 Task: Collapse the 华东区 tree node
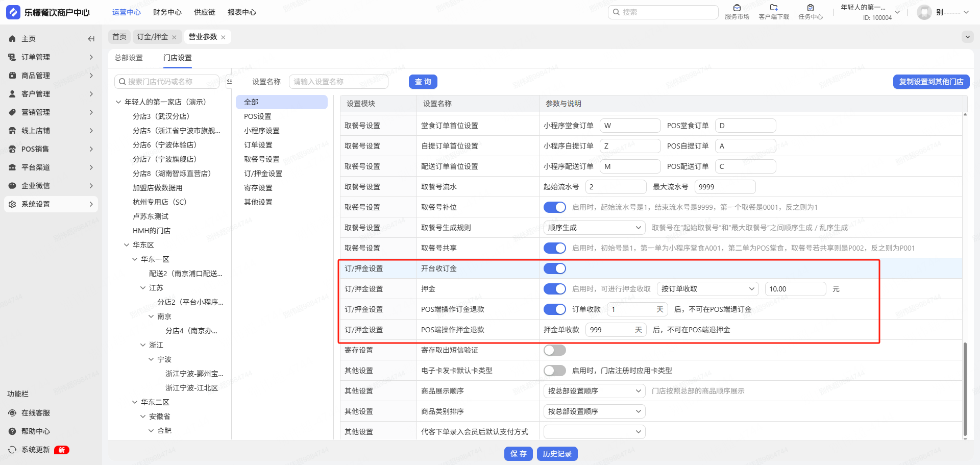pyautogui.click(x=127, y=245)
